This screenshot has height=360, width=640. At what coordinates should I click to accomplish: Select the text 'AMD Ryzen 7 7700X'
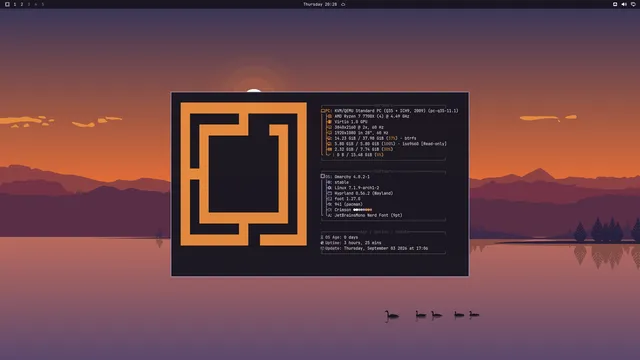tap(354, 116)
